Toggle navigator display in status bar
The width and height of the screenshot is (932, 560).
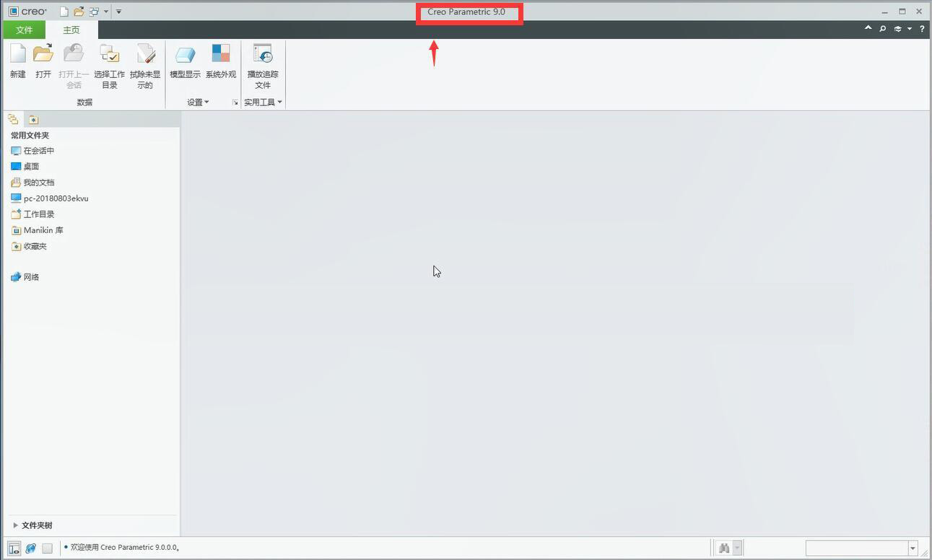[14, 548]
